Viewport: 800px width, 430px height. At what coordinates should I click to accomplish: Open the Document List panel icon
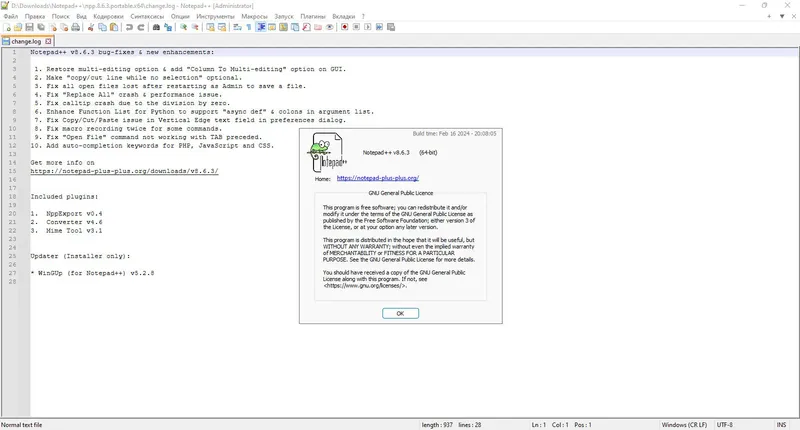click(295, 27)
